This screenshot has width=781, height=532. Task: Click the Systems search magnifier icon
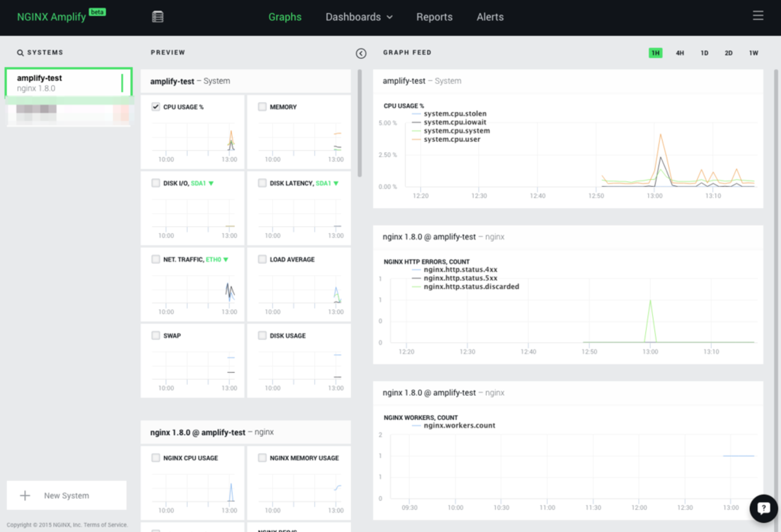tap(20, 53)
